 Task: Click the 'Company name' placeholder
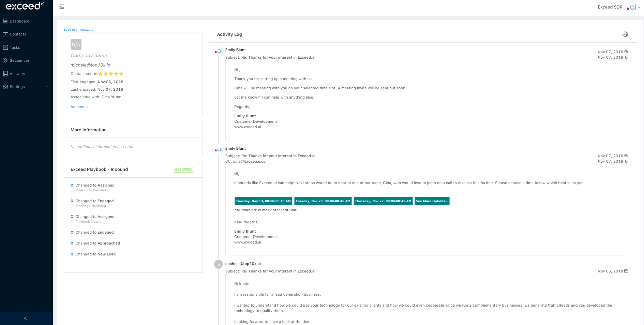point(89,56)
